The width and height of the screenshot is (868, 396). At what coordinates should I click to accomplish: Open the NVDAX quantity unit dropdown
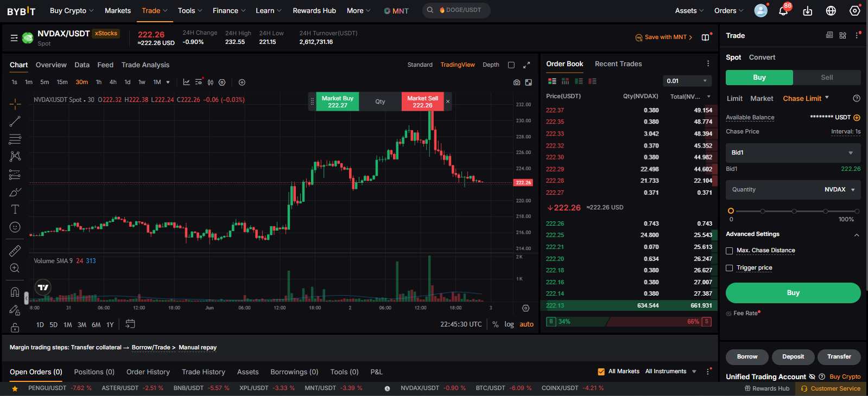(840, 190)
